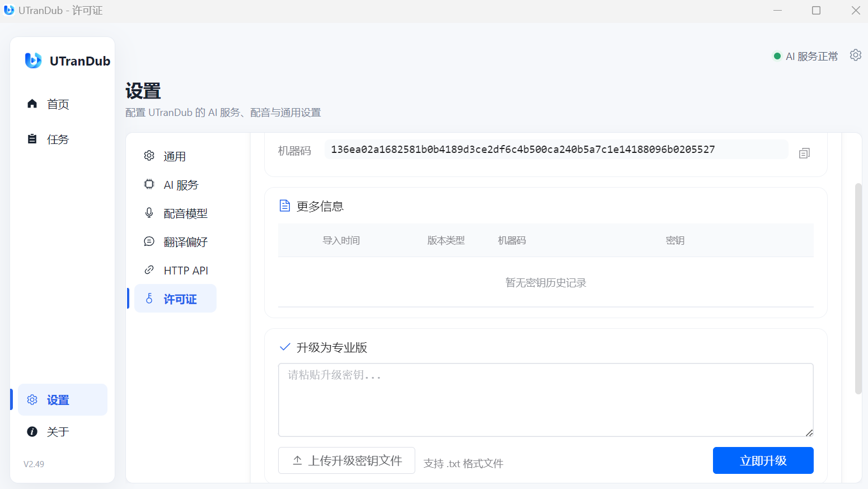Click the link icon beside HTTP API

click(x=149, y=269)
